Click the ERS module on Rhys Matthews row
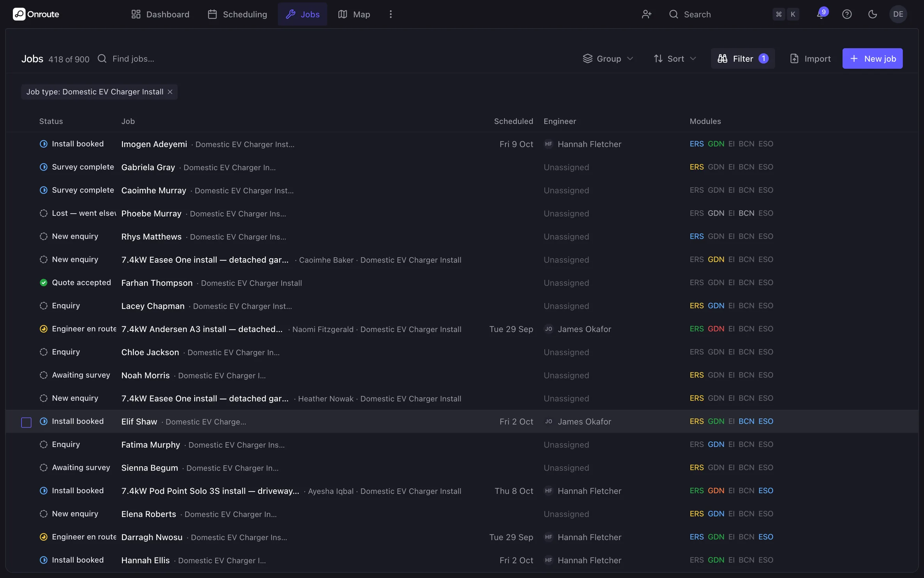Viewport: 924px width, 578px height. point(697,236)
